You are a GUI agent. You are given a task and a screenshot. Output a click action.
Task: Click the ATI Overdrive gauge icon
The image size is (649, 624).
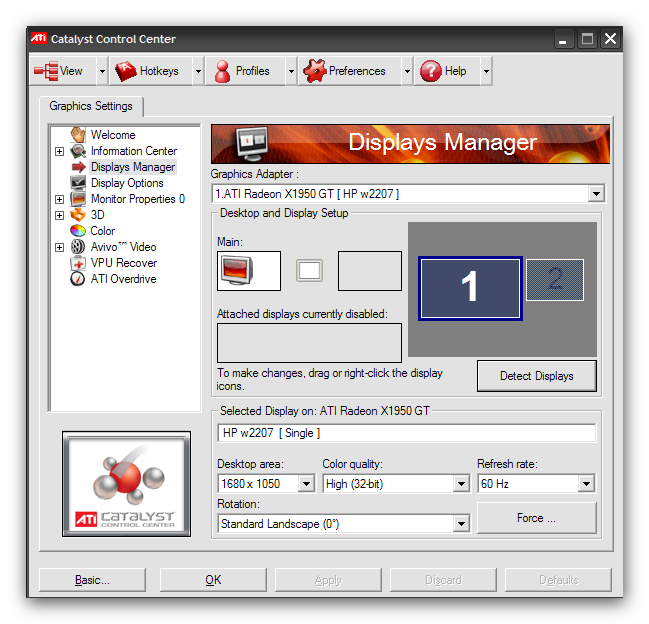point(78,279)
